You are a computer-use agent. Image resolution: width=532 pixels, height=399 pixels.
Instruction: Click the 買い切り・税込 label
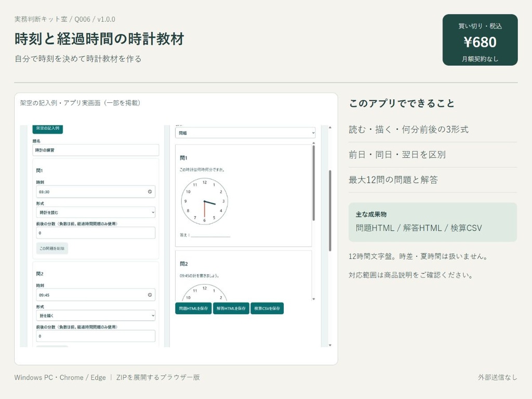click(x=480, y=26)
